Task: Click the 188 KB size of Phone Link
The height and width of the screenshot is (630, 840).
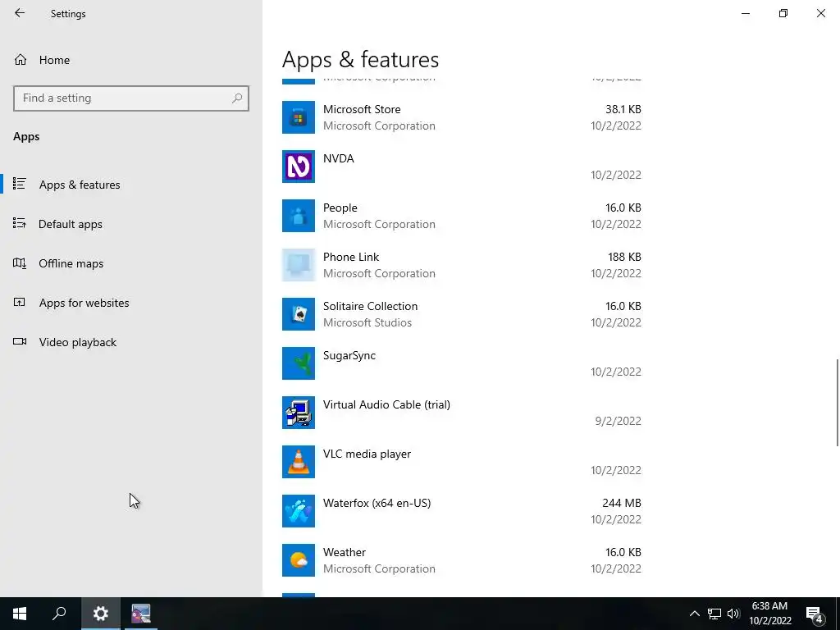Action: [624, 257]
